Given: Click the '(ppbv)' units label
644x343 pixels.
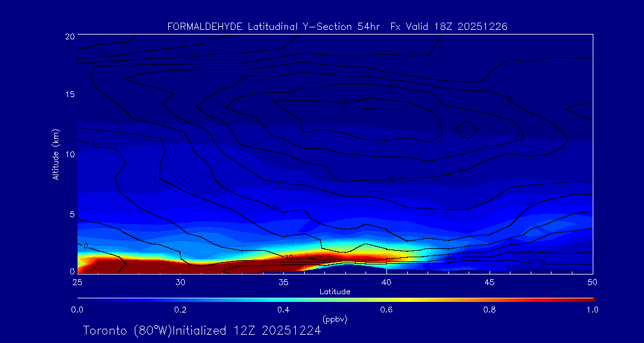Looking at the screenshot, I should 335,319.
